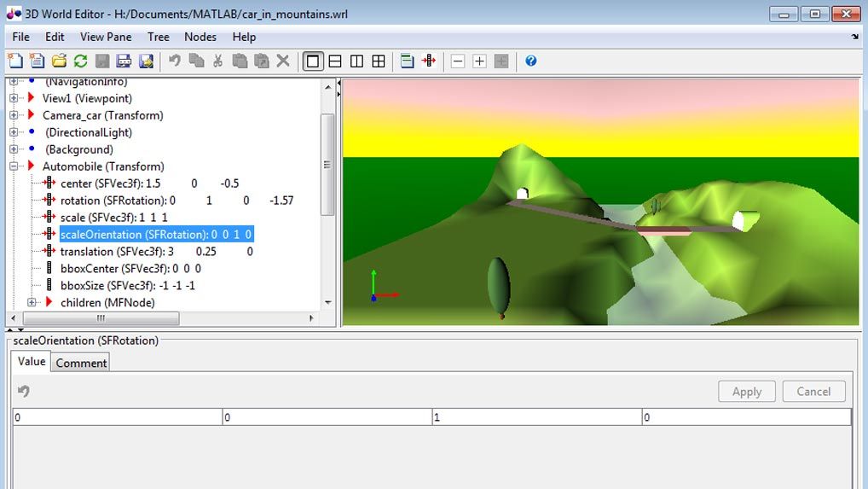Select the bboxSize (SFVec3f) field

(128, 286)
